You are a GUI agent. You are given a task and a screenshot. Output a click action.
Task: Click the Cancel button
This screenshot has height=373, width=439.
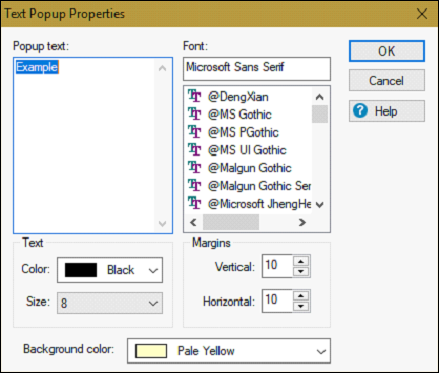387,80
